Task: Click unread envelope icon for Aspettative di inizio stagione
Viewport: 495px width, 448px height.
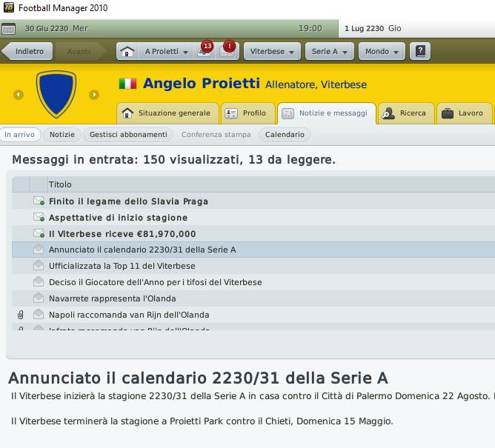Action: pos(39,218)
